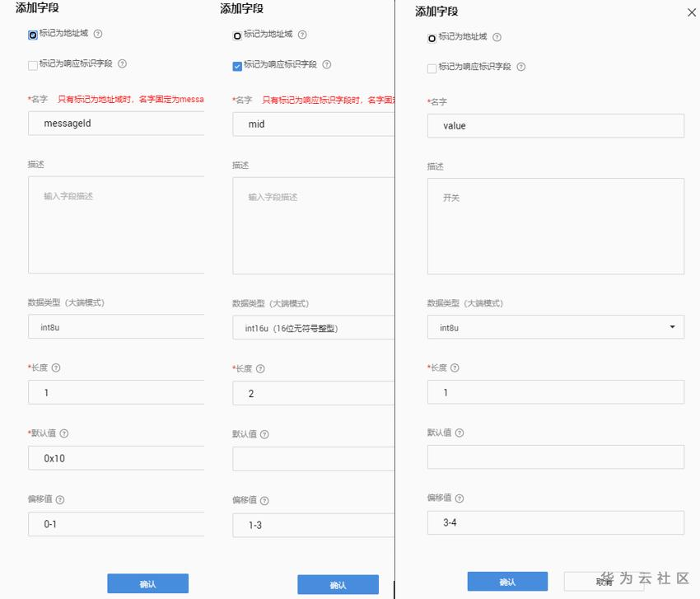Click 偏移值 help icon in messageId panel

click(x=60, y=499)
